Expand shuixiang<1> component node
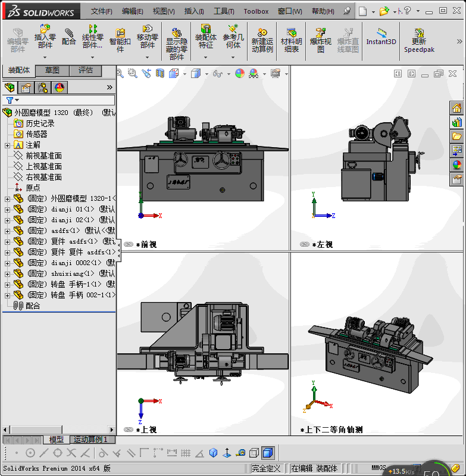Screen dimensions: 466x476 click(x=7, y=274)
